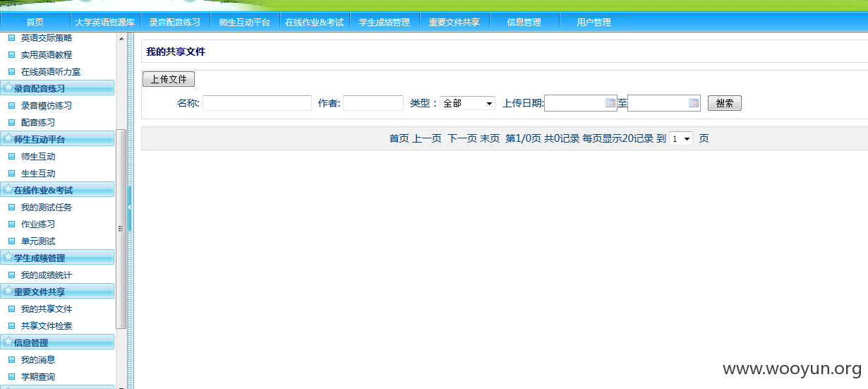Open 生生互动 in sidebar
This screenshot has width=868, height=389.
[x=38, y=173]
